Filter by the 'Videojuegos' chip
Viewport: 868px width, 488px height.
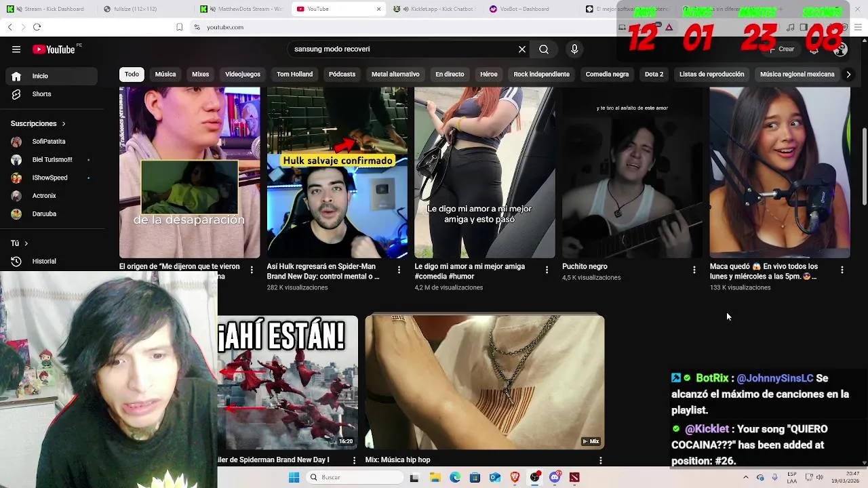click(x=243, y=75)
